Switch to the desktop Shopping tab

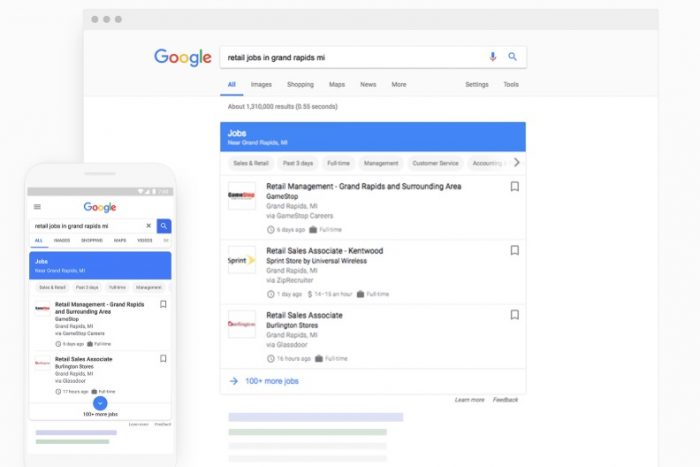[x=300, y=84]
